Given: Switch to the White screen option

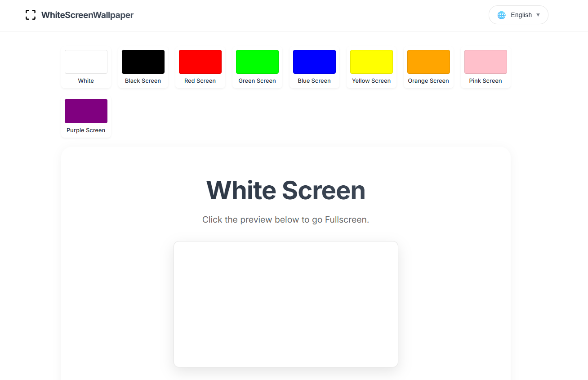Looking at the screenshot, I should coord(86,67).
